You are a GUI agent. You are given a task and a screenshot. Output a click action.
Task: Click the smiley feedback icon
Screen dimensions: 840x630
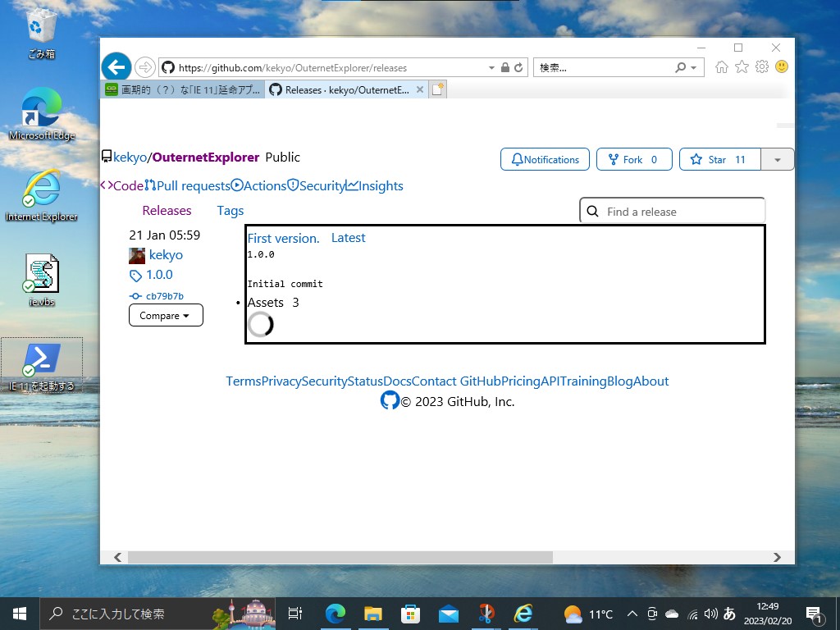point(781,67)
